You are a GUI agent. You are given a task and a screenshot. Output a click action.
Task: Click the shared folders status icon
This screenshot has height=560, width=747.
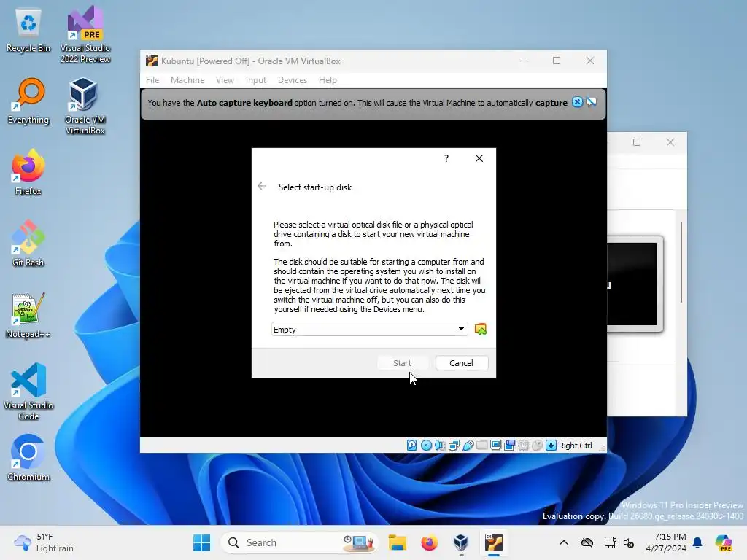pos(481,446)
